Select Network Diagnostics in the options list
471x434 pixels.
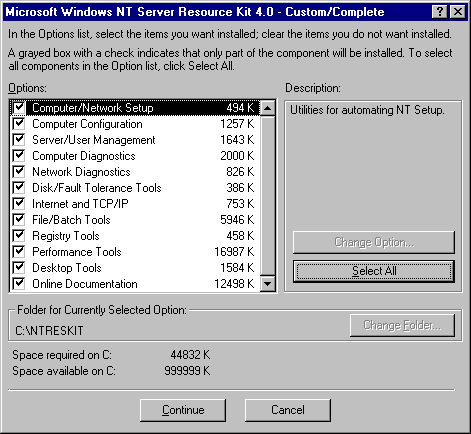pyautogui.click(x=135, y=172)
